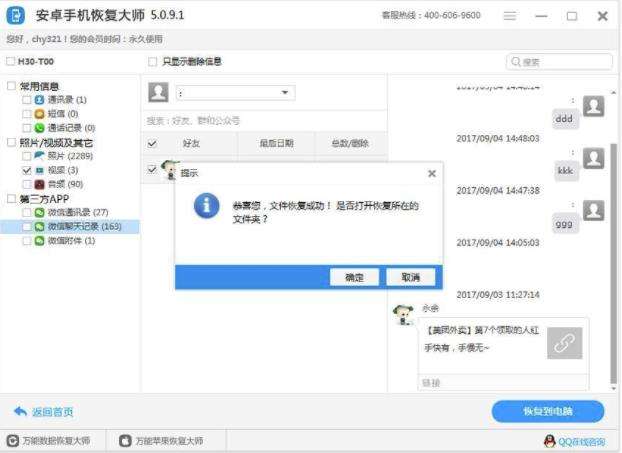Click the chat scrollbar up arrow
622x453 pixels.
pyautogui.click(x=614, y=92)
